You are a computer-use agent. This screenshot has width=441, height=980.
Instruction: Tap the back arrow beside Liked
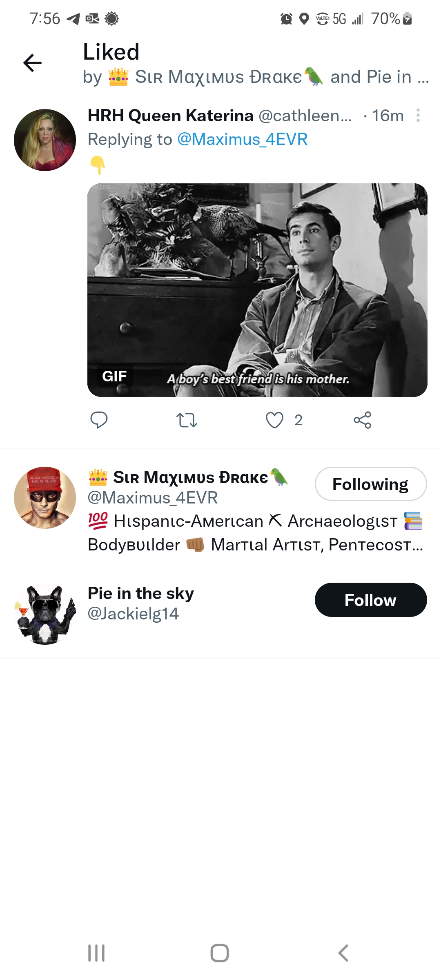33,63
